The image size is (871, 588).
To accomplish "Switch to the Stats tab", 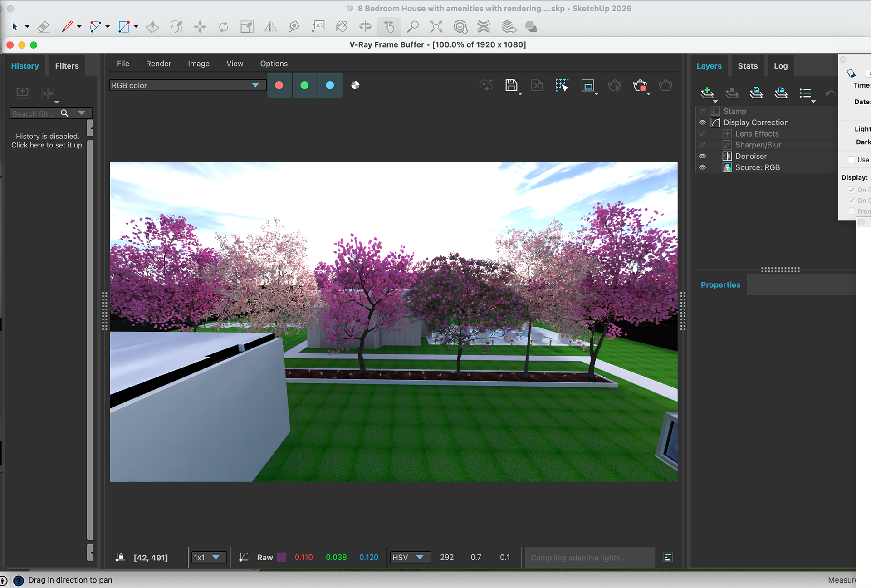I will click(x=747, y=66).
